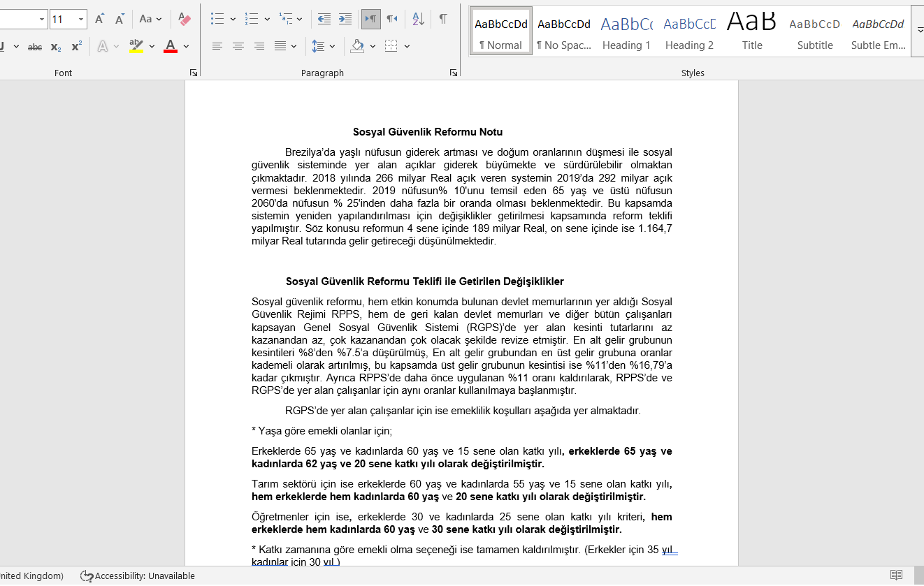This screenshot has height=586, width=924.
Task: Apply the red font color
Action: (170, 47)
